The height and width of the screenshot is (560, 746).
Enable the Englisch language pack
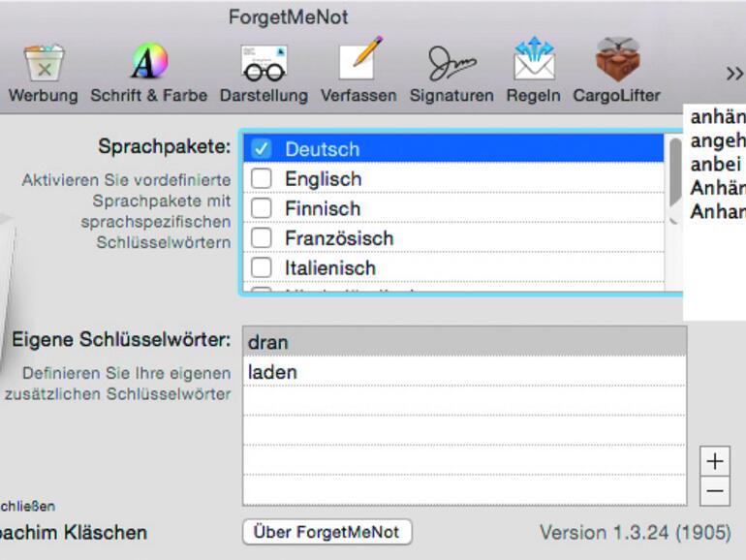point(261,178)
